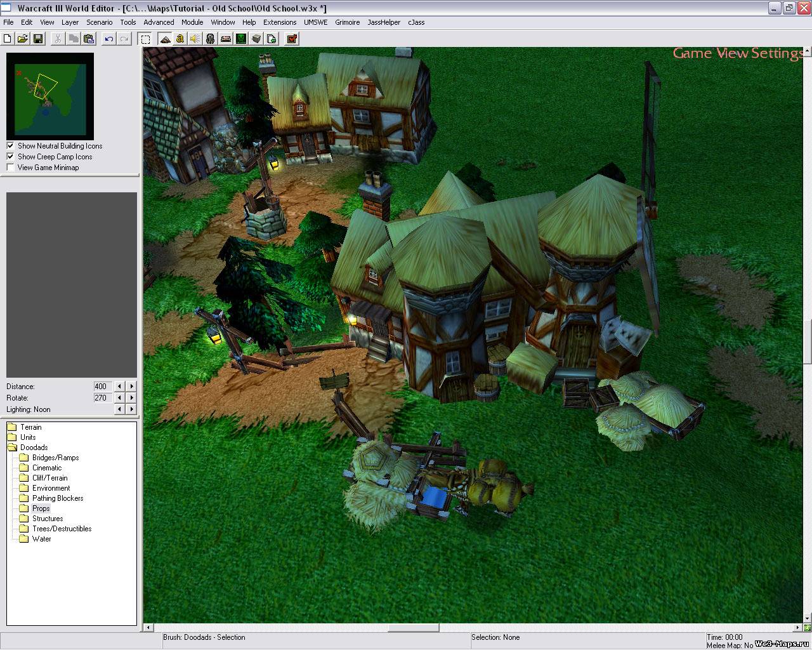812x650 pixels.
Task: Click the Test Map icon
Action: [x=292, y=39]
